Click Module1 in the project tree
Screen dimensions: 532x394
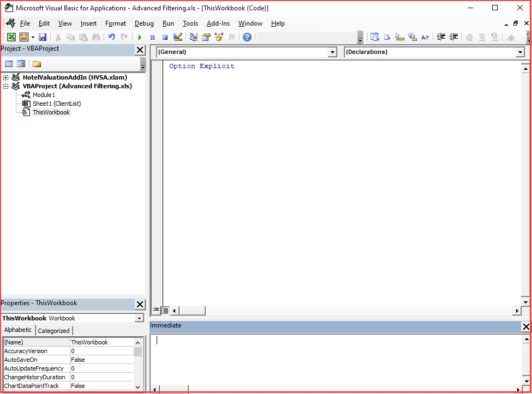pos(43,95)
